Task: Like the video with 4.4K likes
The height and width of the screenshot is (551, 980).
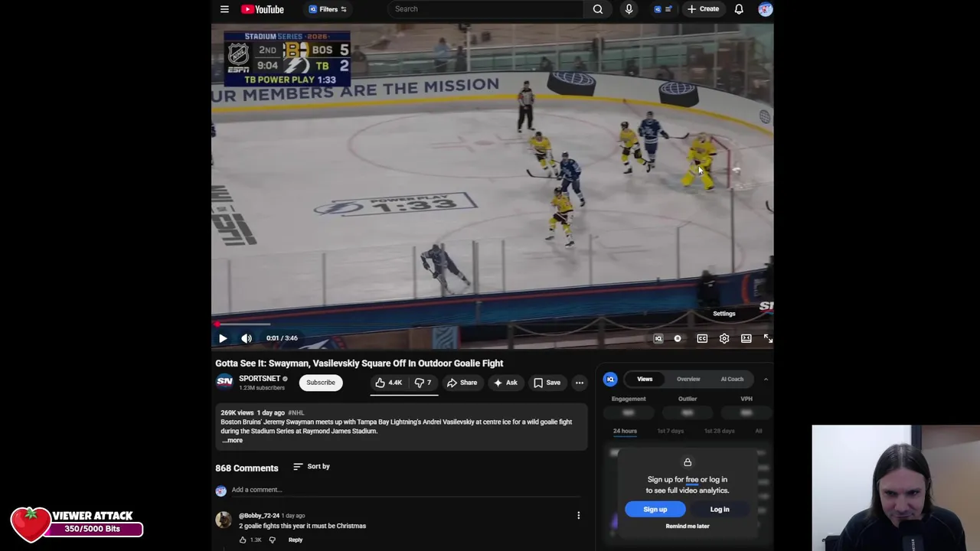Action: (389, 383)
